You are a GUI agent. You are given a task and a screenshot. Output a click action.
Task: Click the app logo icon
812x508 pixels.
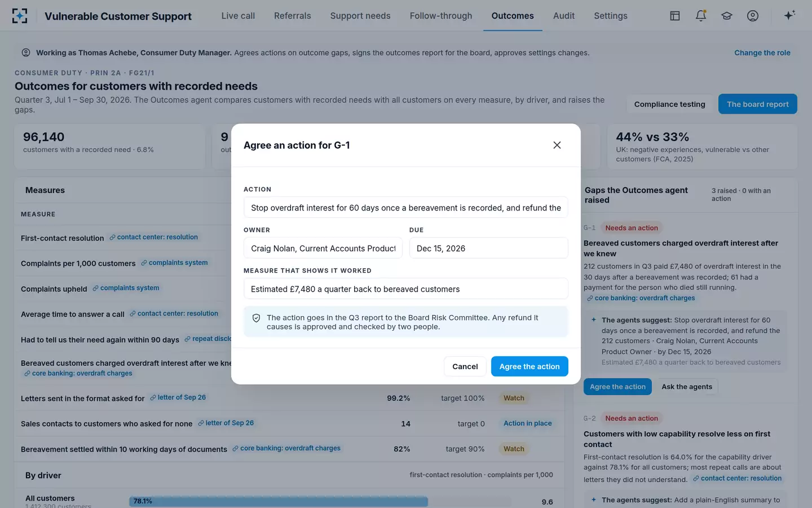click(20, 16)
